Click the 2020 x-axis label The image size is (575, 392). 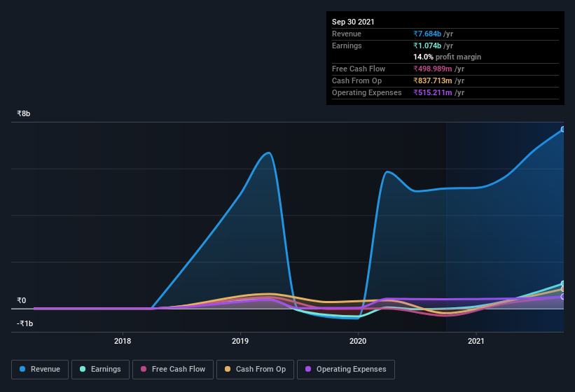(358, 341)
